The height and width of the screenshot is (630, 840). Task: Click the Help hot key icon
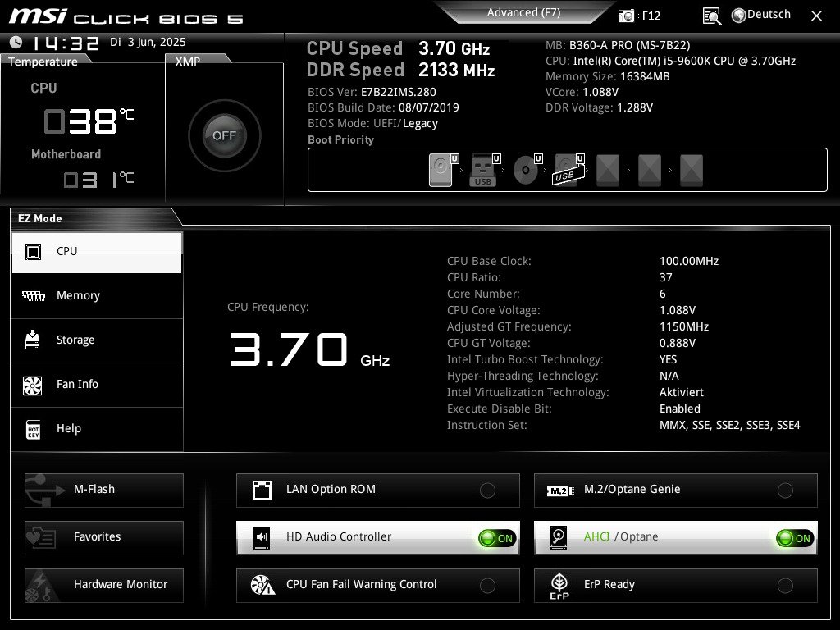[33, 429]
